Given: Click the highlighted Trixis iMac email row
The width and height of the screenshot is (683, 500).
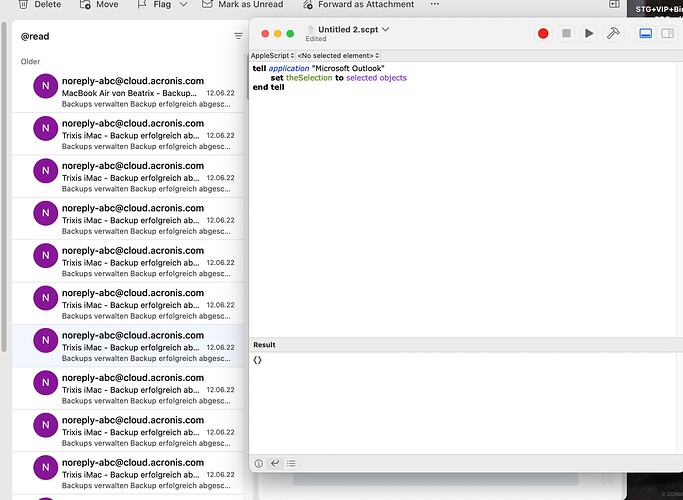Looking at the screenshot, I should point(128,346).
